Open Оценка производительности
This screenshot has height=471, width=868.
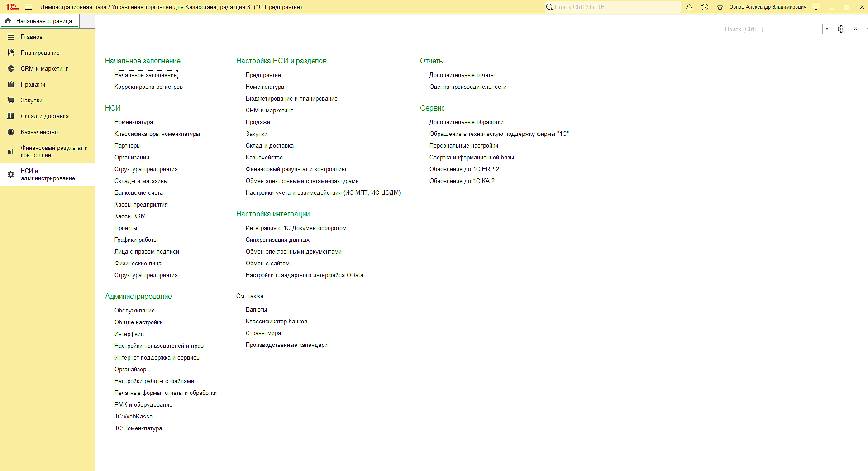click(x=468, y=87)
